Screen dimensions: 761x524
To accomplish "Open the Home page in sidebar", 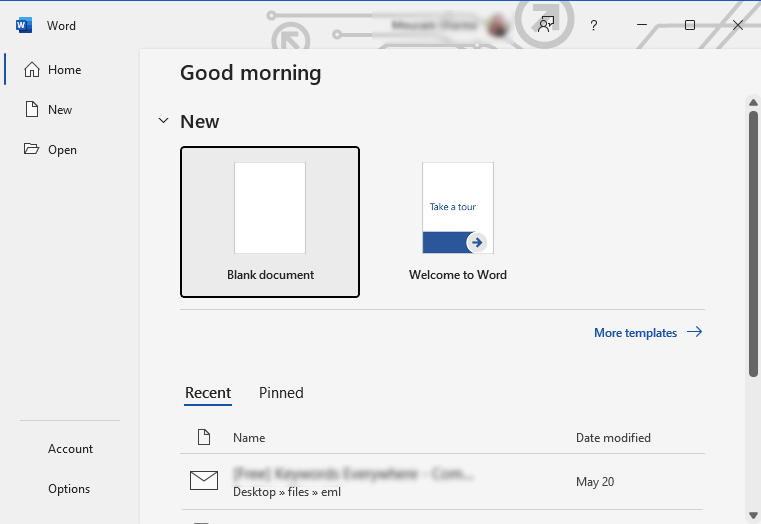I will click(x=63, y=70).
